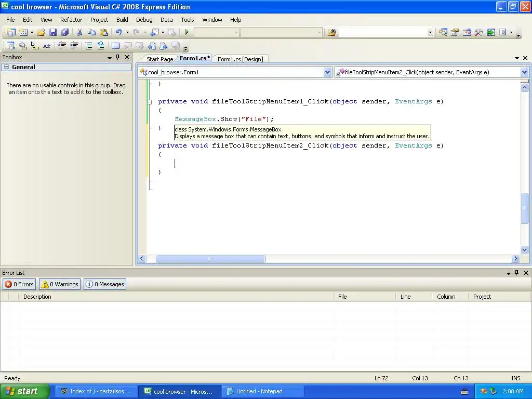
Task: Open Toolbox with the hammer and wrench icon
Action: (x=478, y=32)
